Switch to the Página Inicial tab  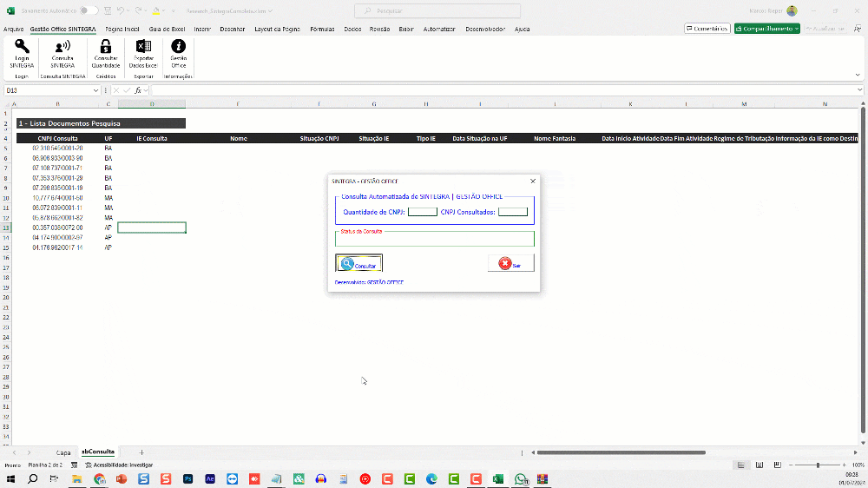pyautogui.click(x=122, y=29)
